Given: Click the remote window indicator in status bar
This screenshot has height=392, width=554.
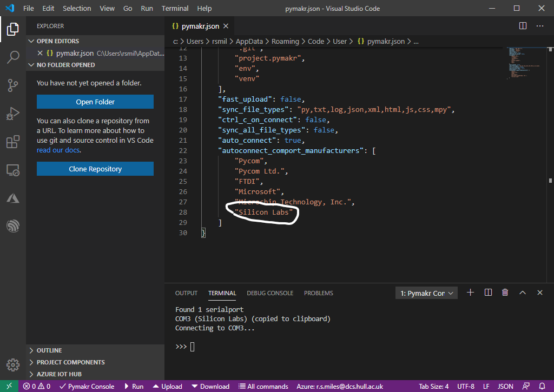Looking at the screenshot, I should coord(9,387).
